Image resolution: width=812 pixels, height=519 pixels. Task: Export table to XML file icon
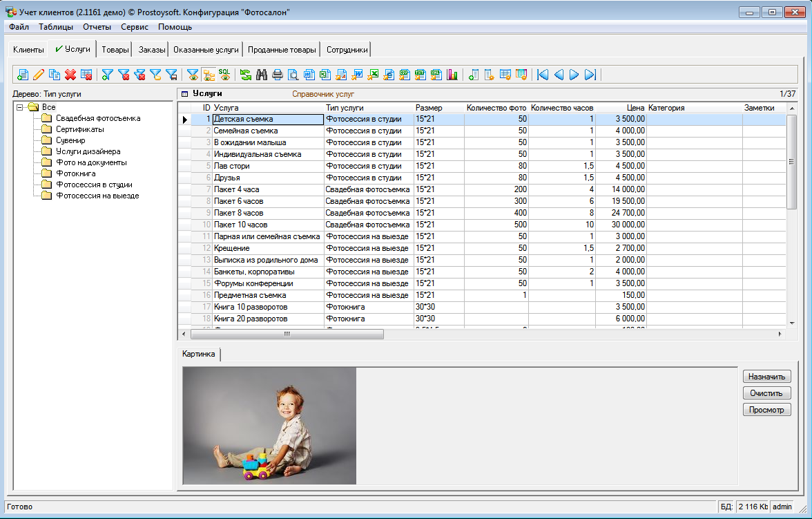[x=436, y=75]
